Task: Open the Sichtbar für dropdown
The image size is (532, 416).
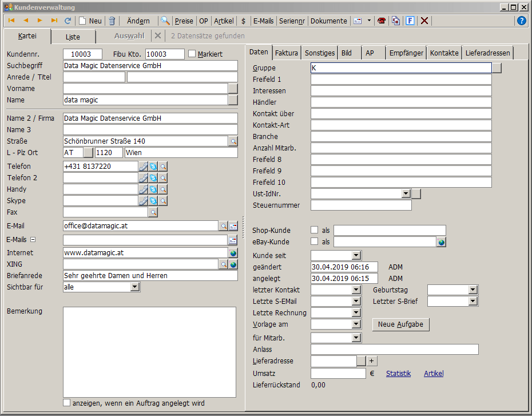Action: [x=135, y=287]
